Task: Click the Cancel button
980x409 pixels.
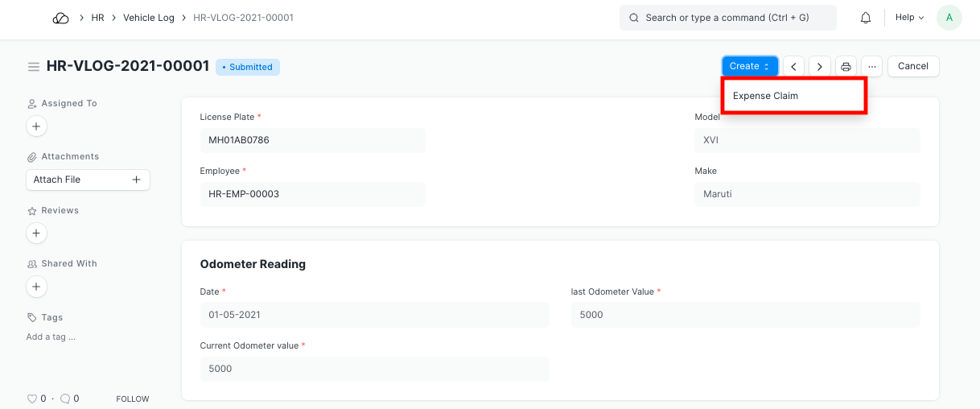Action: [913, 67]
